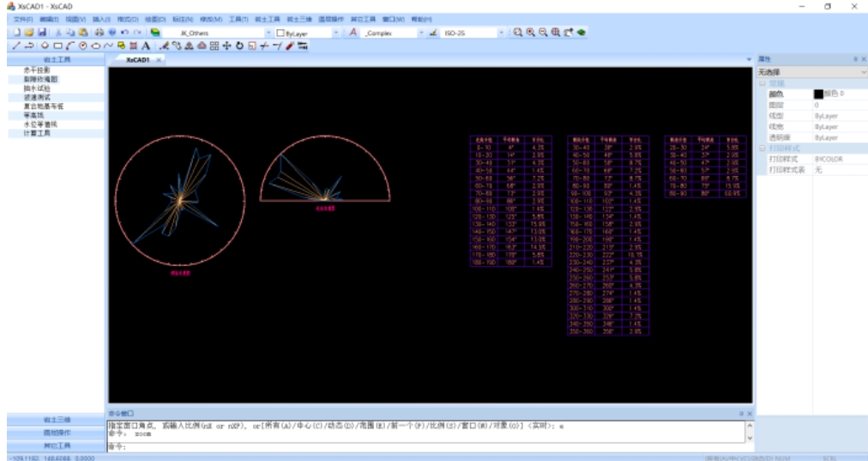Click the Zoom Extents grid magnifier icon
868x461 pixels.
point(555,33)
